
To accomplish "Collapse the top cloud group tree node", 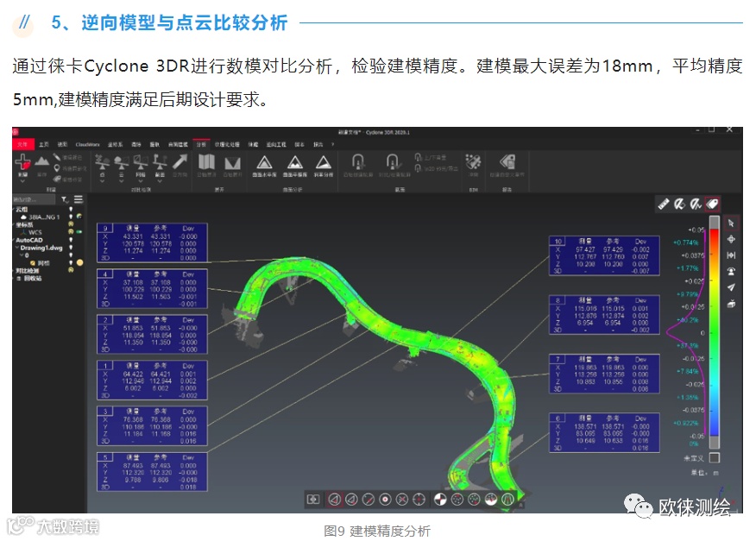I will pos(14,210).
